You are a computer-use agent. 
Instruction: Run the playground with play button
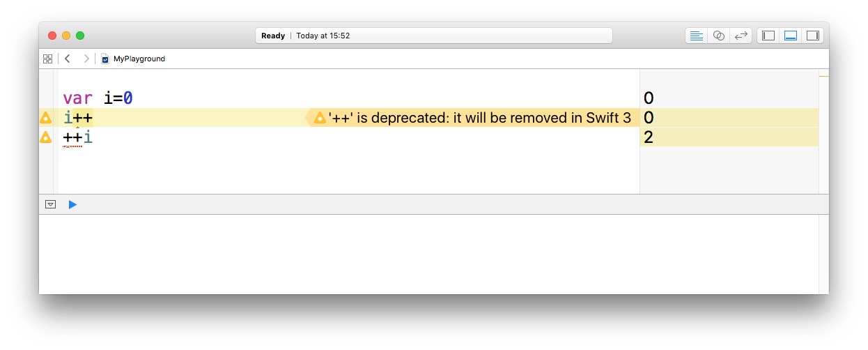pos(72,204)
